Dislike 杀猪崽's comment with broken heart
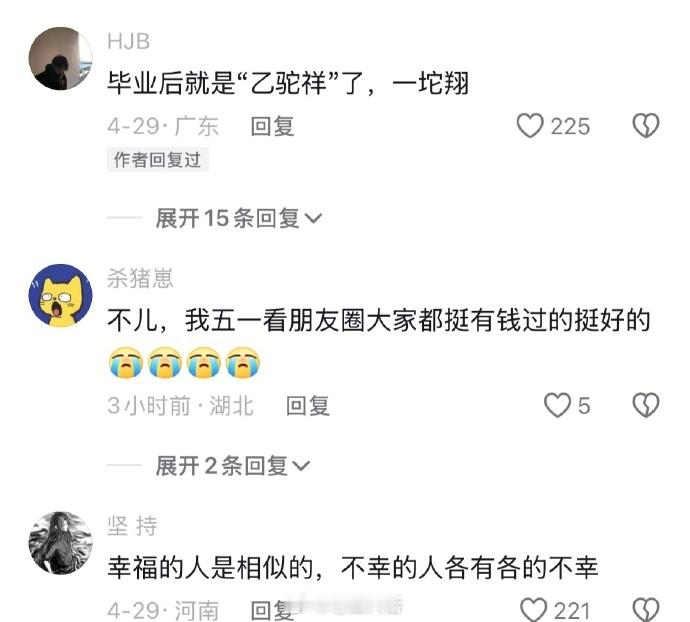This screenshot has height=622, width=690. 646,405
